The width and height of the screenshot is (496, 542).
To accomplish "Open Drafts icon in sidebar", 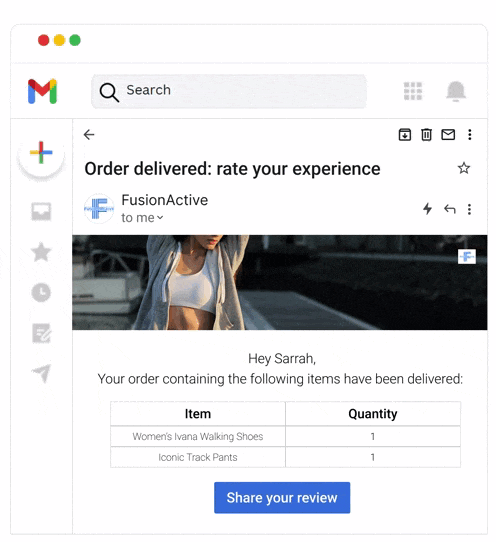I will coord(41,333).
